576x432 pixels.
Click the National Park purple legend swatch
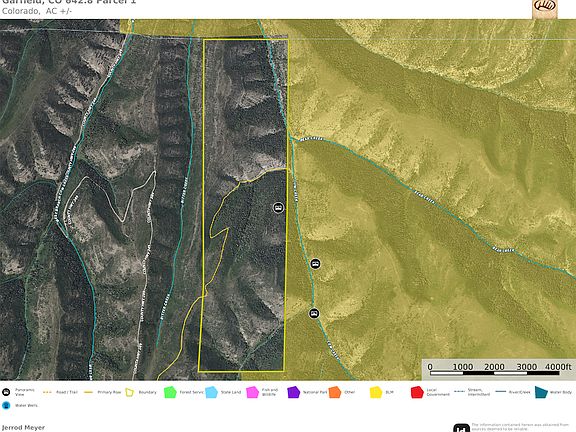(x=294, y=392)
